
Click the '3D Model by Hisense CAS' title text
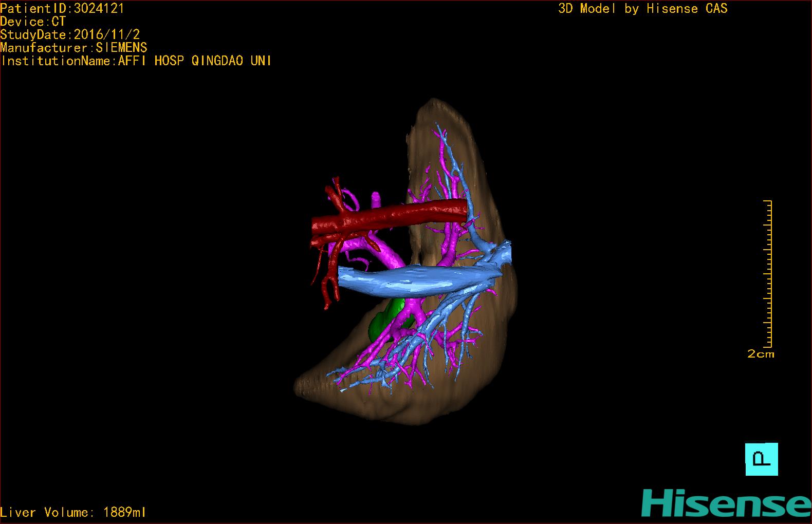(643, 9)
